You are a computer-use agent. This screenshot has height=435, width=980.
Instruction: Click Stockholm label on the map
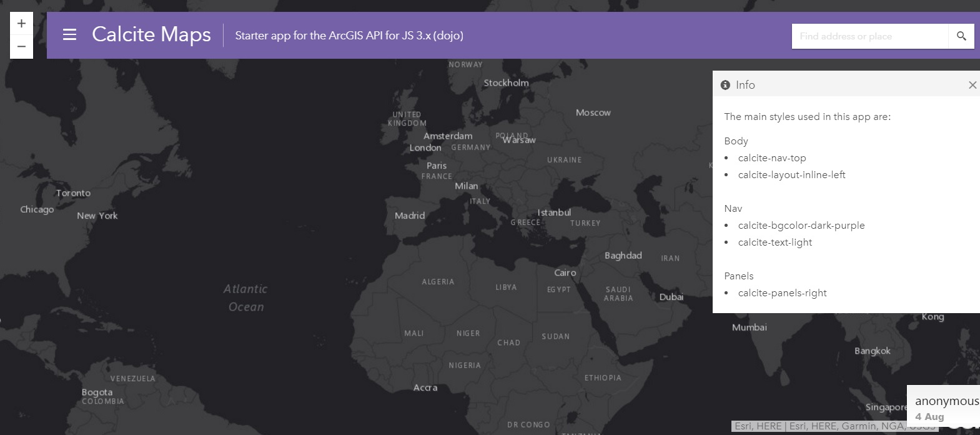pos(507,82)
